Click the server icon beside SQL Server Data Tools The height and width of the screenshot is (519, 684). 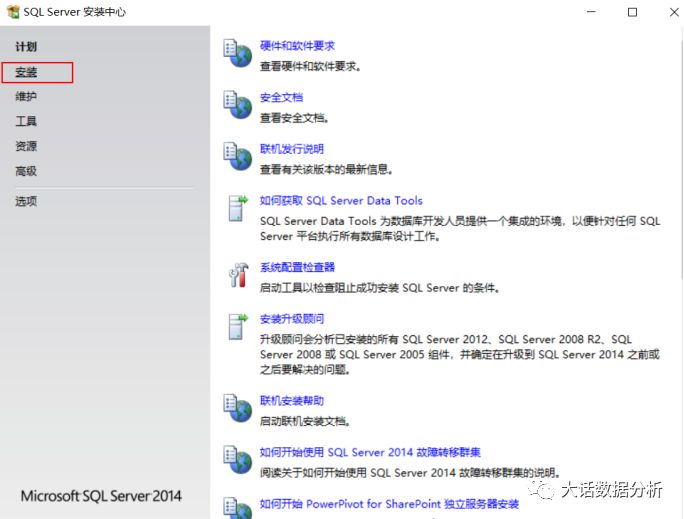tap(238, 208)
